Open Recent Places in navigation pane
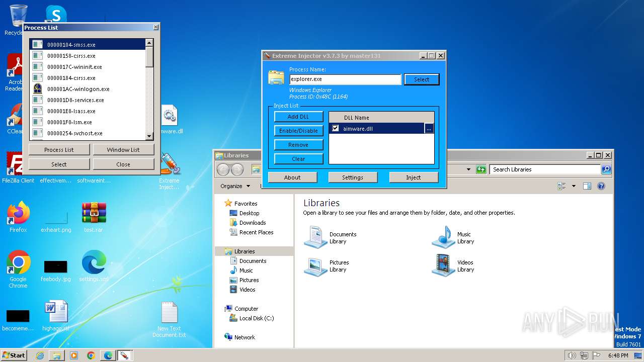Viewport: 644px width, 362px height. coord(252,232)
